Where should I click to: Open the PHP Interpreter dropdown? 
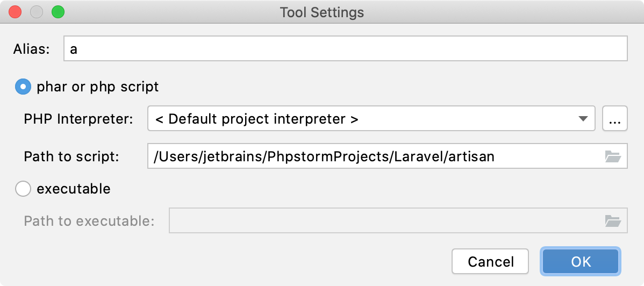click(x=371, y=118)
